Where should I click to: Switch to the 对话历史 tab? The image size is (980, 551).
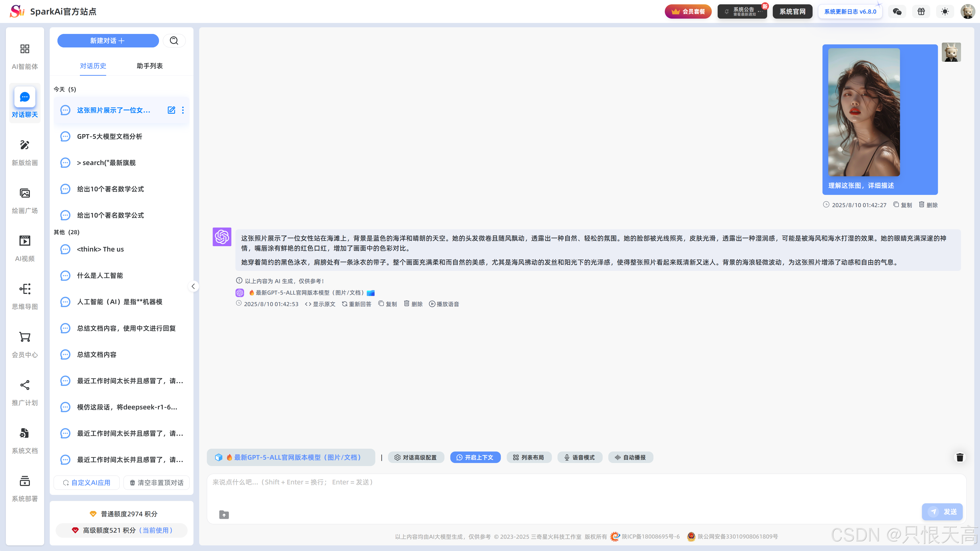pyautogui.click(x=93, y=66)
